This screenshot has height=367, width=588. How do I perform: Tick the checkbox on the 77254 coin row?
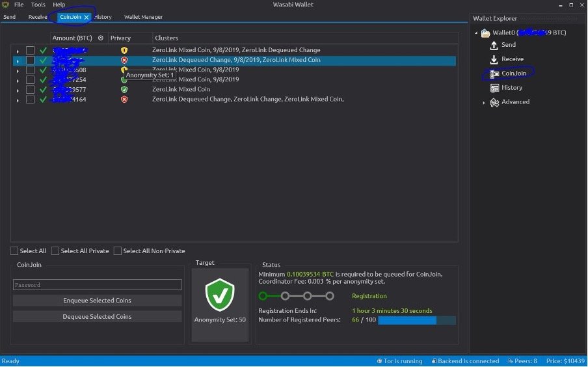pos(30,79)
